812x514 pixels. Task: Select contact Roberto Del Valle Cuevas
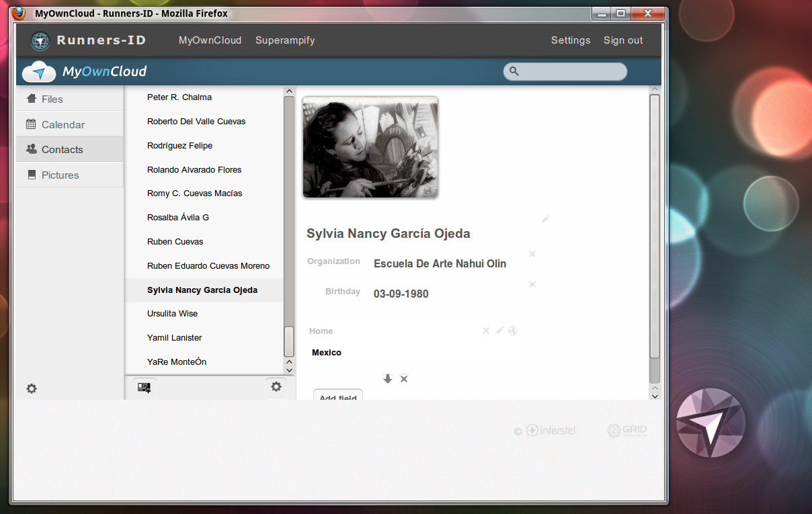click(196, 122)
